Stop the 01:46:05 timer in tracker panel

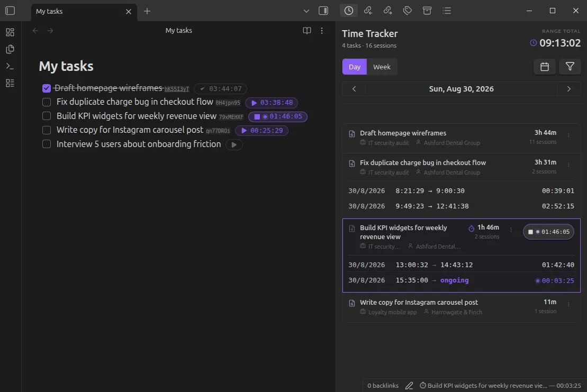(x=548, y=232)
